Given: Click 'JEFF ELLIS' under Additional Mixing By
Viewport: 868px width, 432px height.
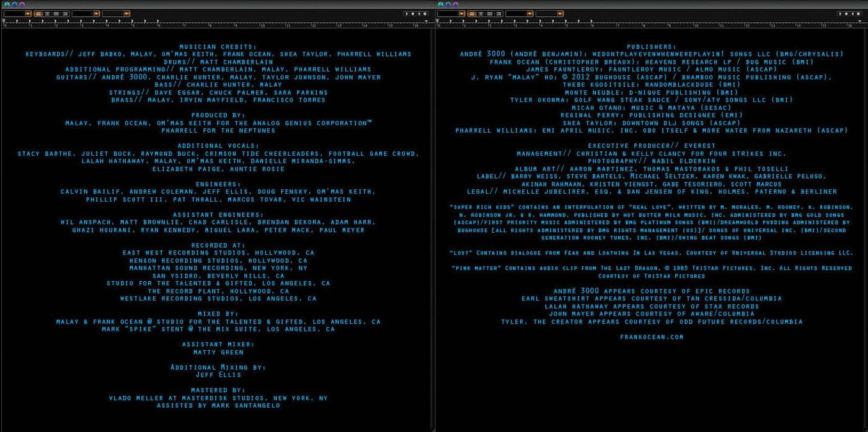Looking at the screenshot, I should pos(218,375).
